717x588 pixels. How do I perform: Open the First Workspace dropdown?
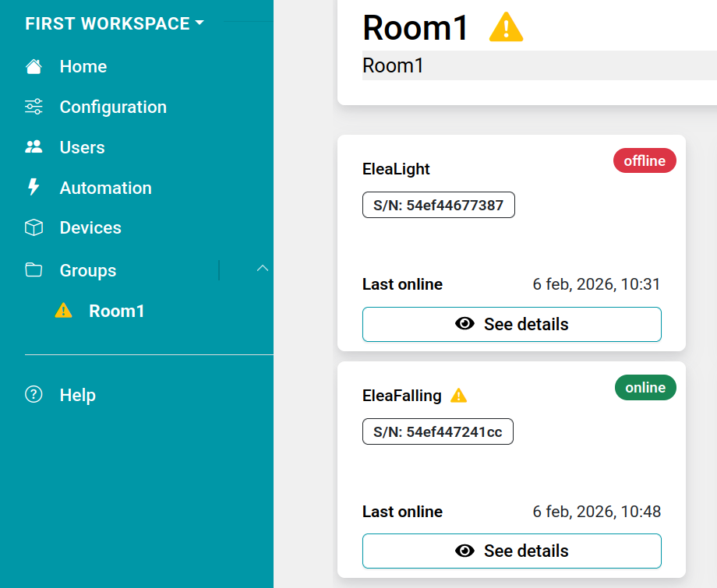click(x=114, y=23)
